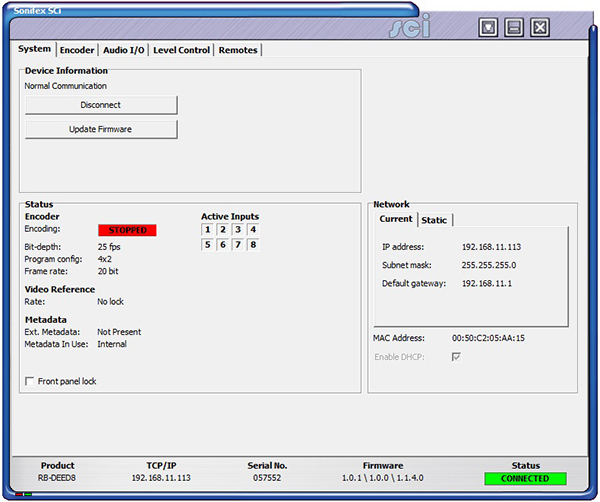The image size is (600, 502).
Task: Click the default gateway value 192.168.11.1
Action: click(487, 284)
